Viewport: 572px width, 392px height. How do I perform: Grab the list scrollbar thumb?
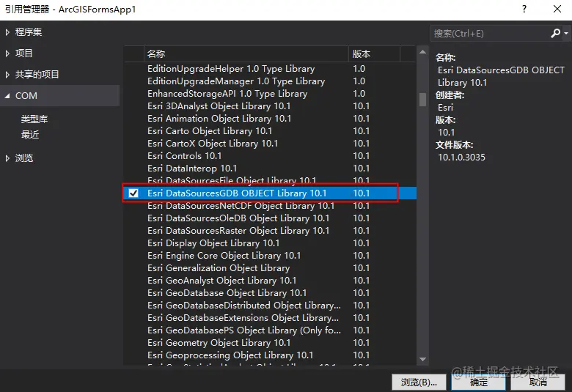click(x=423, y=99)
